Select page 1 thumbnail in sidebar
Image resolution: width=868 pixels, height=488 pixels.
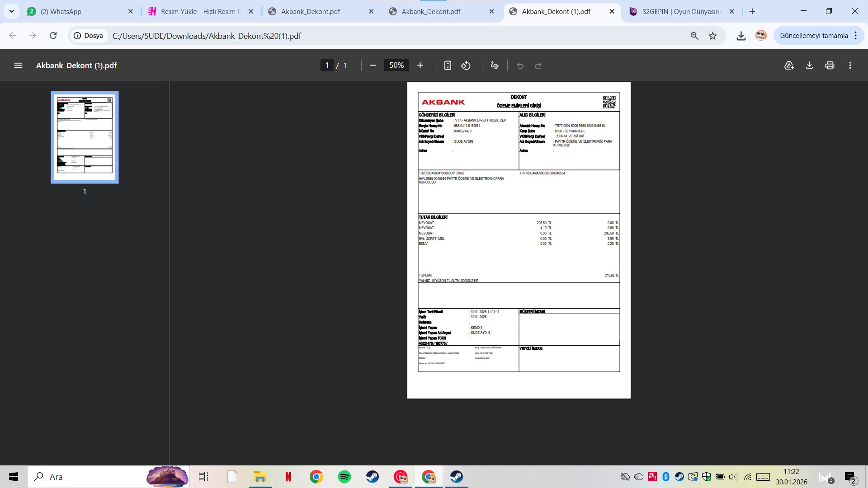(85, 137)
